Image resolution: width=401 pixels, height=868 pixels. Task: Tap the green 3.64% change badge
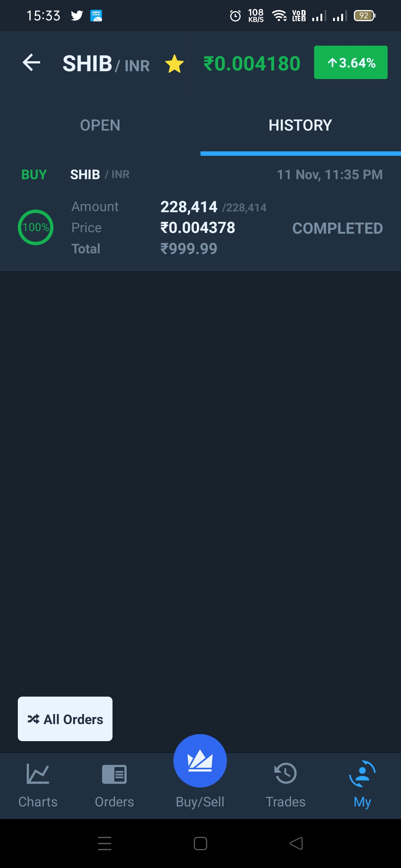[351, 62]
